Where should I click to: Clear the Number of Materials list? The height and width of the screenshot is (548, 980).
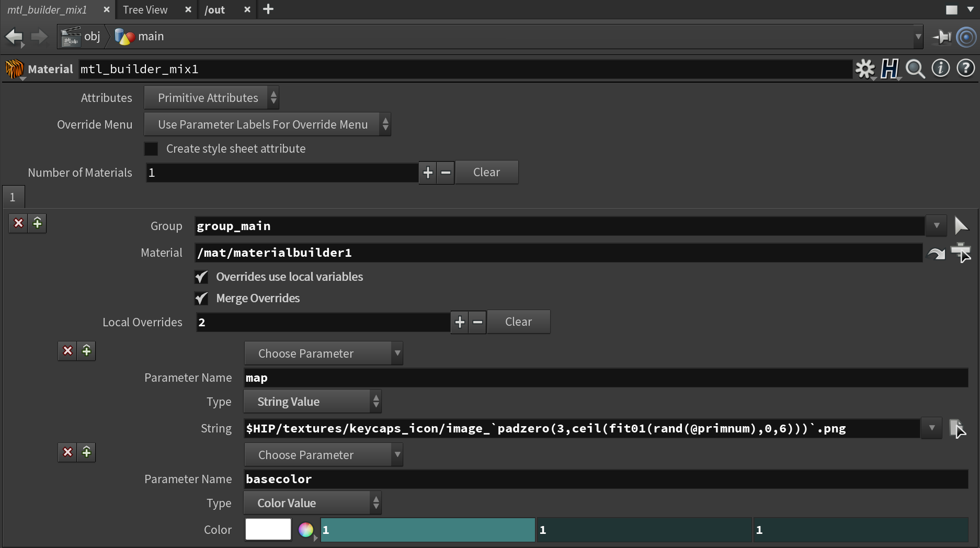[486, 173]
